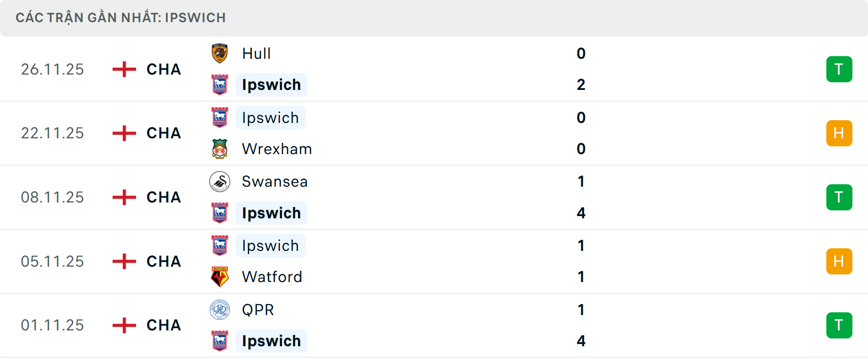This screenshot has width=868, height=358.
Task: Click the yellow H result indicator for Watford game
Action: tap(839, 261)
